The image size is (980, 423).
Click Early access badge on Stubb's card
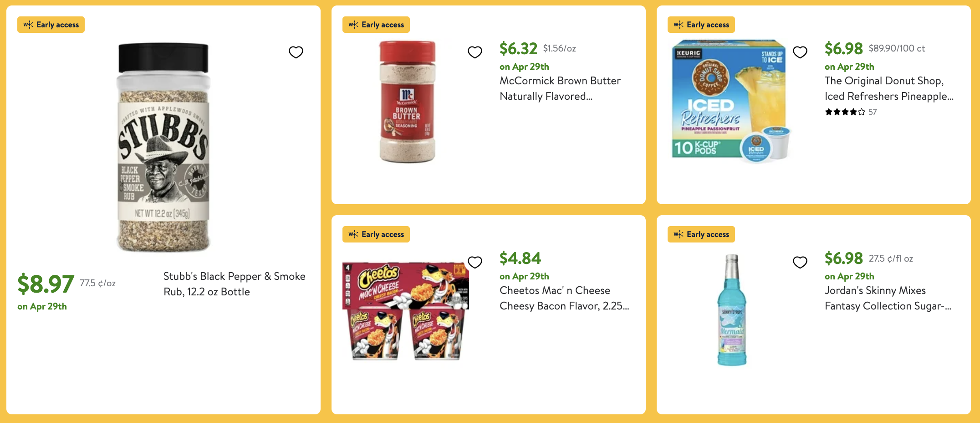pos(51,25)
